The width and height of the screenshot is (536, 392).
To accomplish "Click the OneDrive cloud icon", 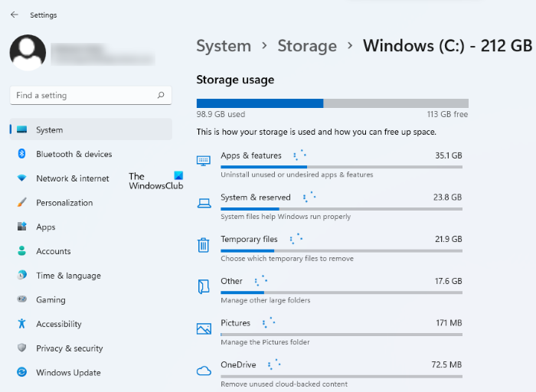I will tap(204, 371).
